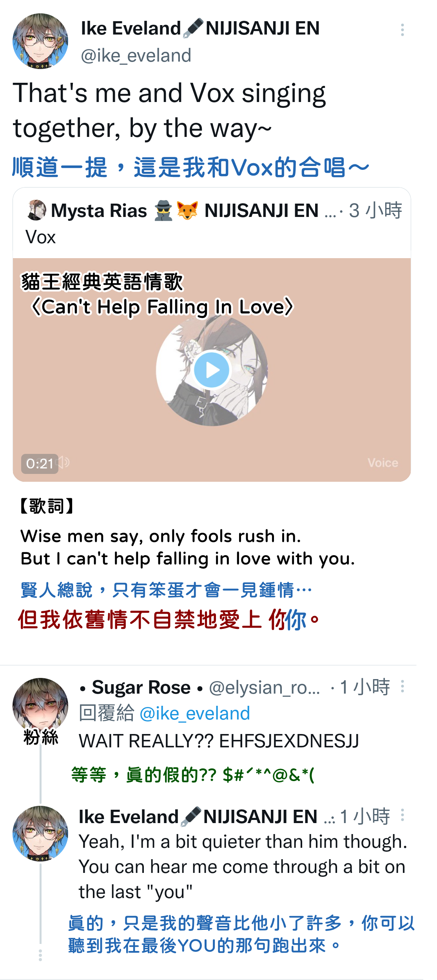
Task: Click the pen emoji in Ike Eveland's name
Action: click(193, 28)
